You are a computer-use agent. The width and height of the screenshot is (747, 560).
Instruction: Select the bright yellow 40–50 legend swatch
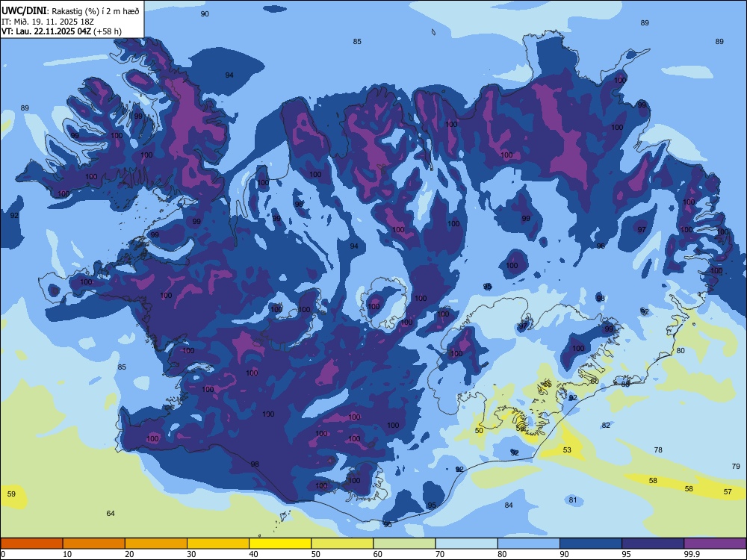tap(280, 544)
